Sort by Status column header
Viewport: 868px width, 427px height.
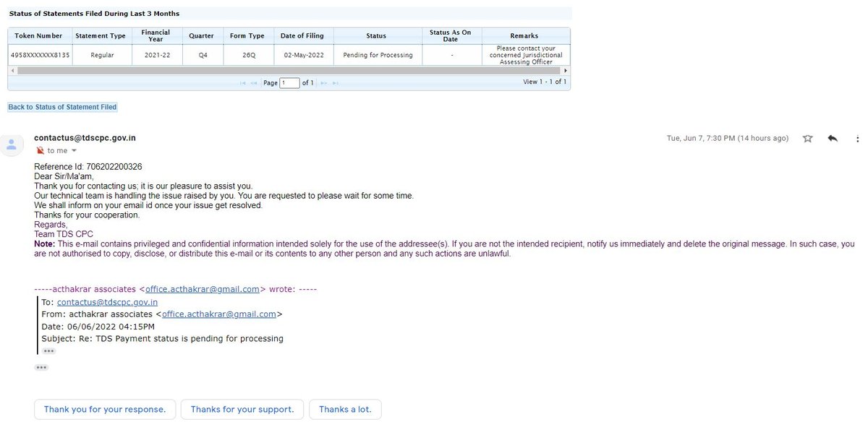tap(376, 36)
